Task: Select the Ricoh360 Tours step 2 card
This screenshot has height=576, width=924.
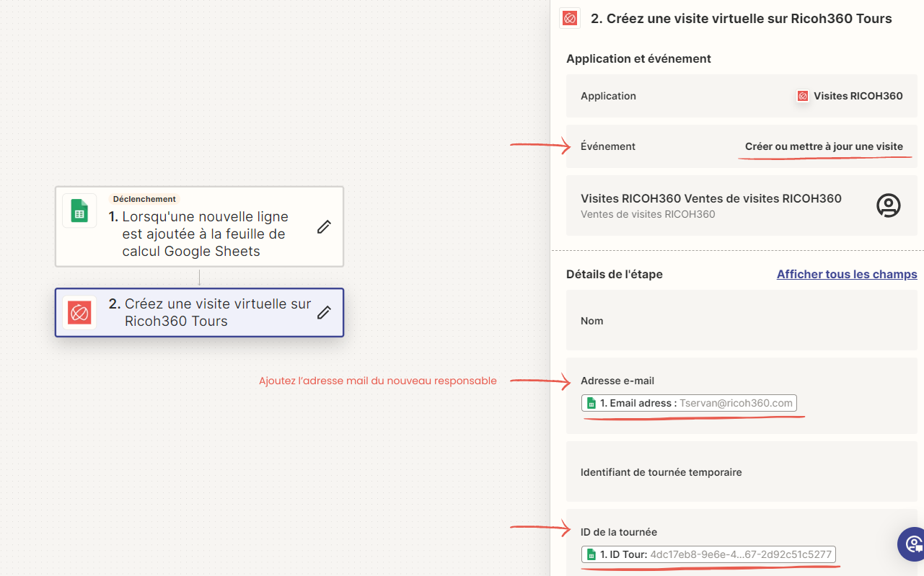Action: (200, 313)
